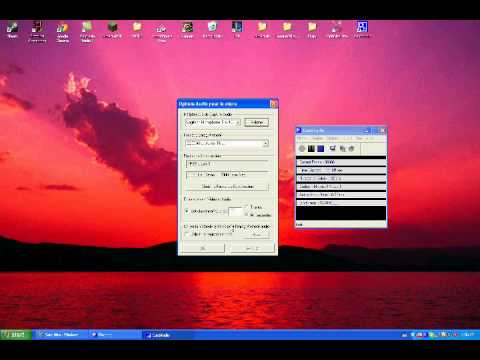Click the monitor-shaped toggle view icon in CamStudio

click(333, 148)
